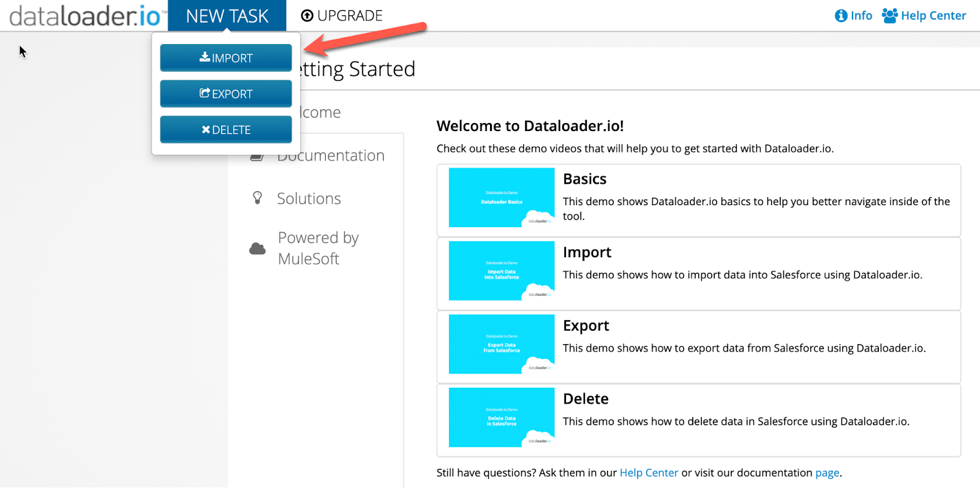Open the UPGRADE page

click(x=342, y=15)
